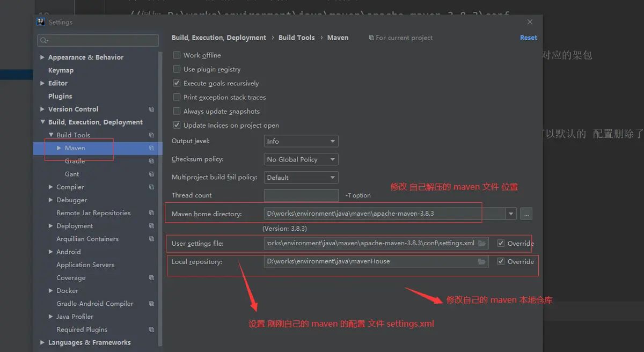Click project-level icon beside Compiler
This screenshot has width=644, height=352.
pos(152,187)
